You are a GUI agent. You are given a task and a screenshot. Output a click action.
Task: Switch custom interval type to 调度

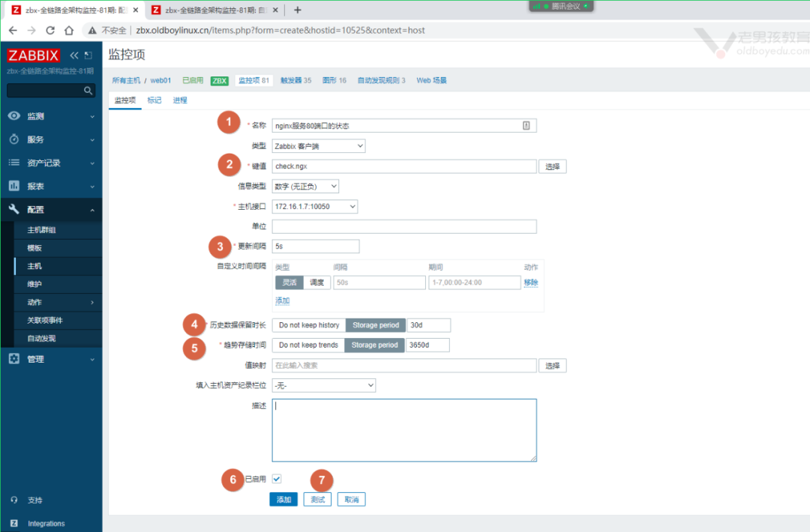[316, 282]
